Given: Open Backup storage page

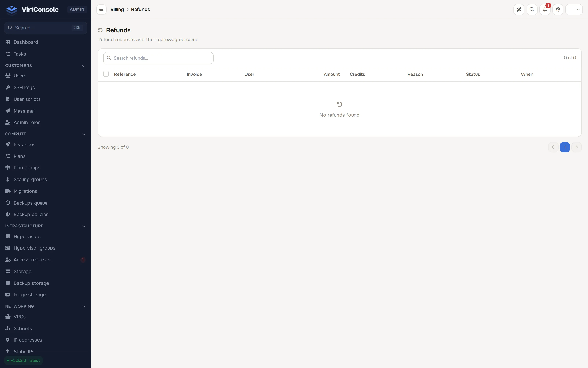Looking at the screenshot, I should click(45, 283).
